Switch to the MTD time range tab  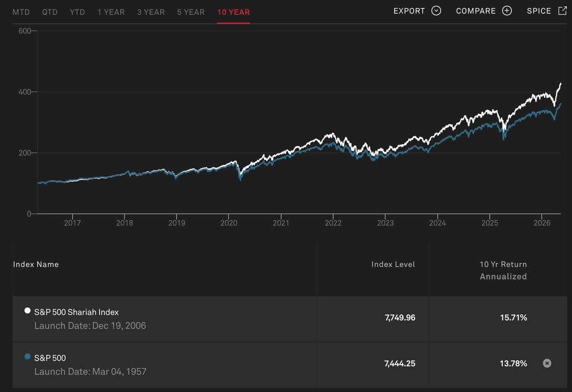click(x=21, y=12)
